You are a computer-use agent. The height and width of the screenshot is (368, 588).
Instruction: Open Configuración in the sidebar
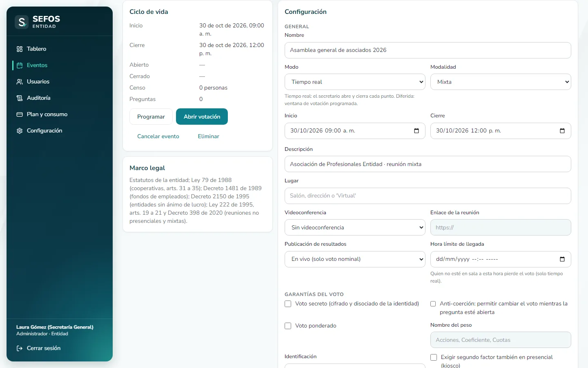coord(60,131)
